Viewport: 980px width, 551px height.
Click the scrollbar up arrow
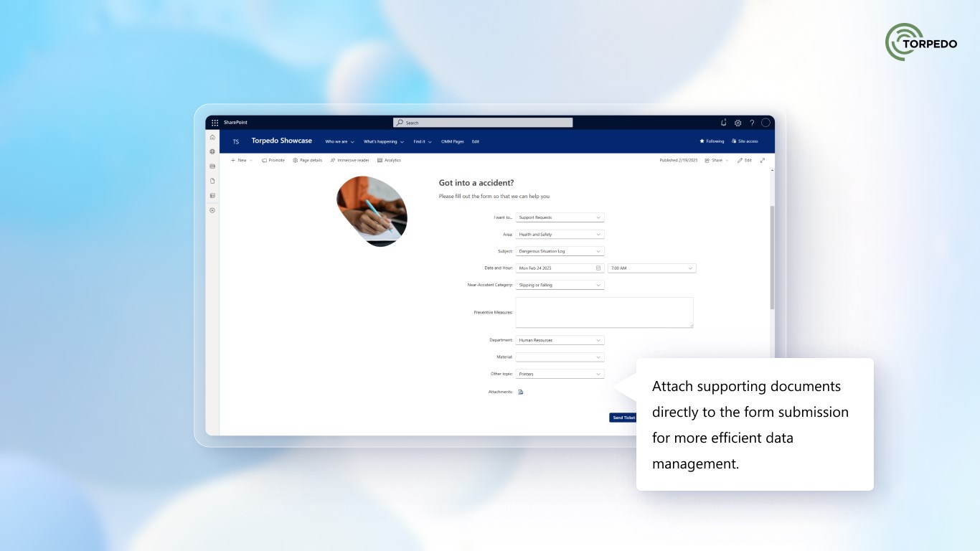[772, 171]
